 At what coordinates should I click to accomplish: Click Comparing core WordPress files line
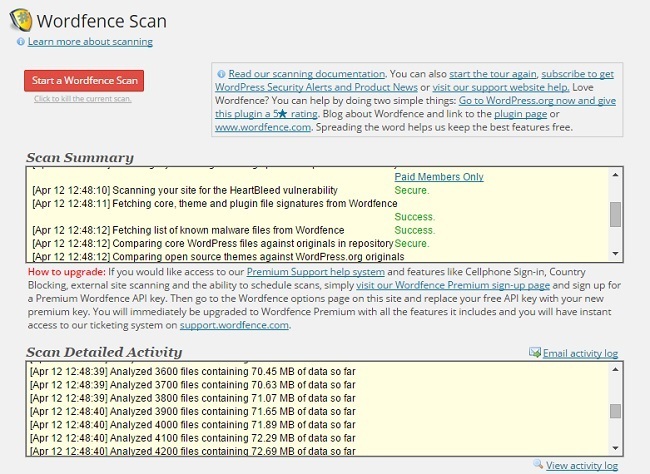[213, 243]
